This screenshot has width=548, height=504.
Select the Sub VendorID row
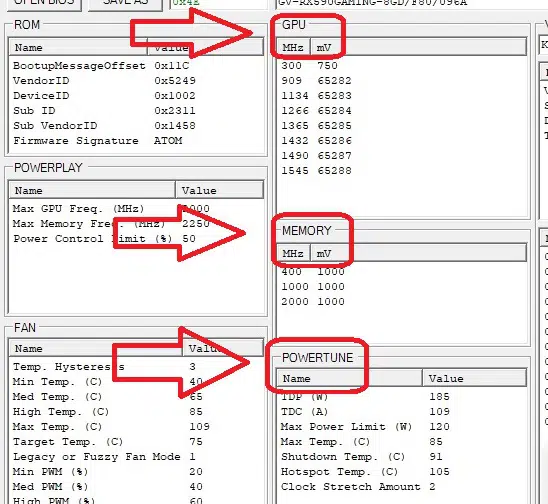(x=136, y=126)
